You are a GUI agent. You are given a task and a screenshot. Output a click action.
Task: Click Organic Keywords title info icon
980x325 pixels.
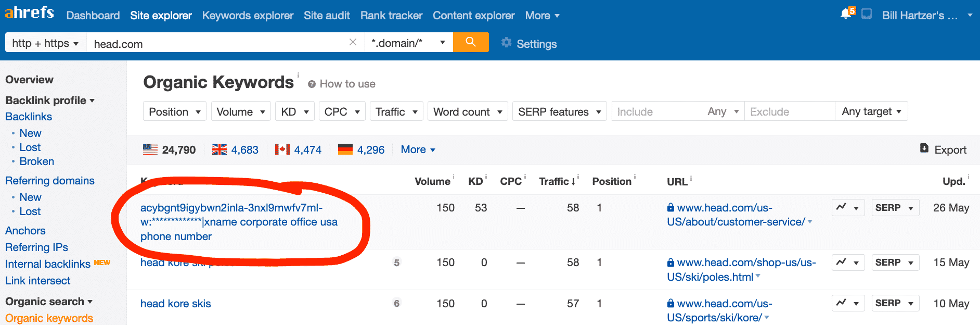click(x=298, y=75)
